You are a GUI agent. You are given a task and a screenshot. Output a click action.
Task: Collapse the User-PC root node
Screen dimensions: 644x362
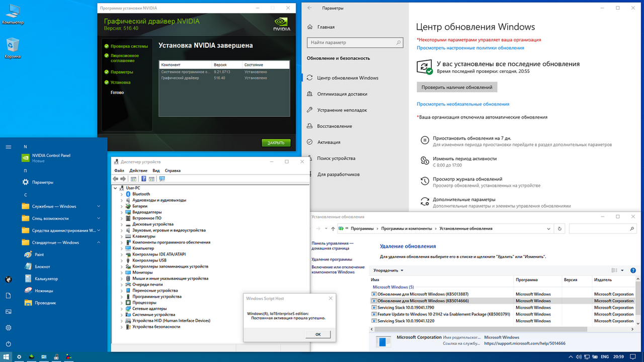pyautogui.click(x=116, y=188)
